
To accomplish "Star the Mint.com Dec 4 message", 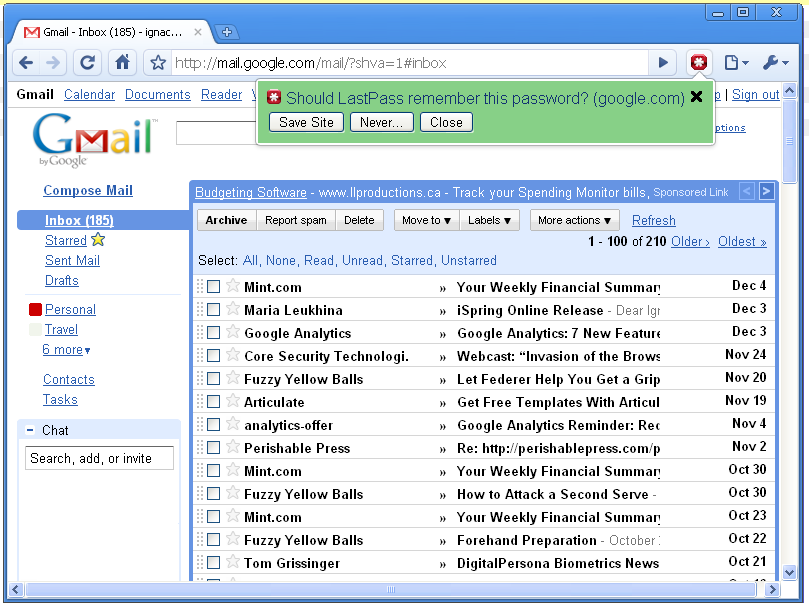I will [233, 285].
